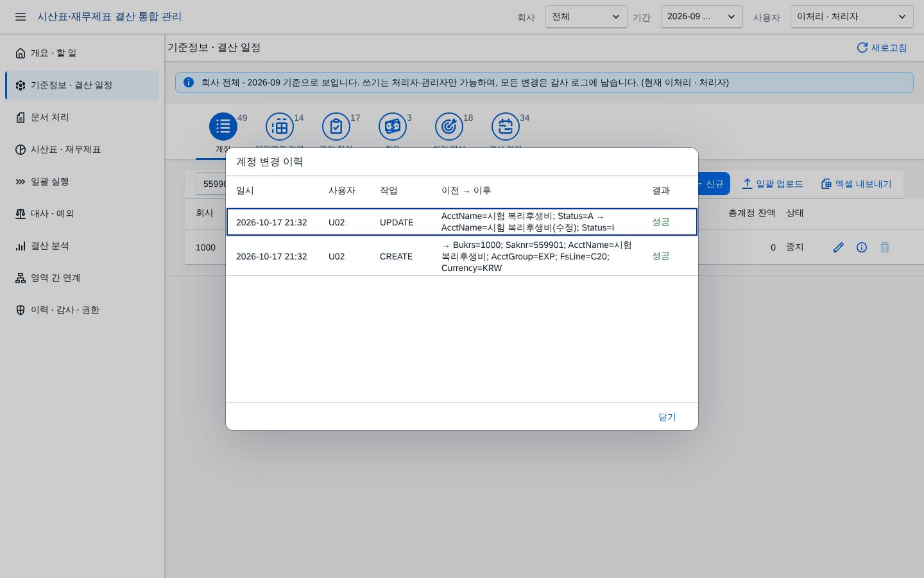Select the UPDATE history row
The width and height of the screenshot is (924, 578).
point(462,222)
